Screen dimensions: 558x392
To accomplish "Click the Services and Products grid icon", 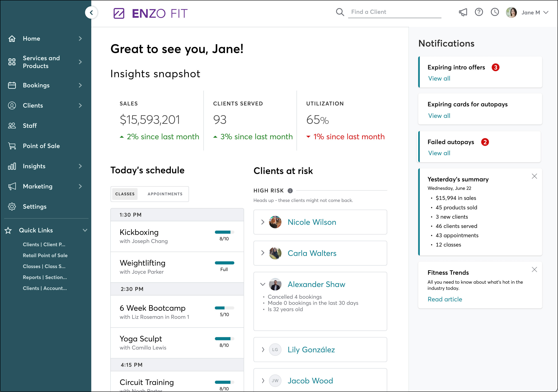I will 12,62.
